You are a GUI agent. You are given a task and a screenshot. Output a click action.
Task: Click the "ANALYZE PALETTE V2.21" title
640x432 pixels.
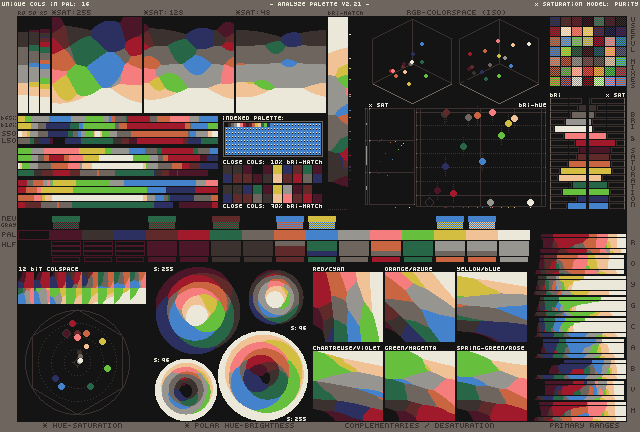point(320,4)
